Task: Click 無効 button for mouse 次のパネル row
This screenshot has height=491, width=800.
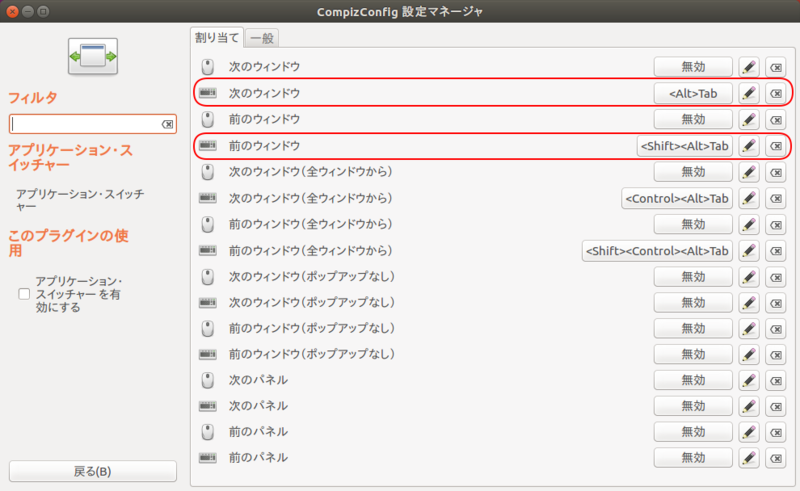Action: tap(693, 380)
